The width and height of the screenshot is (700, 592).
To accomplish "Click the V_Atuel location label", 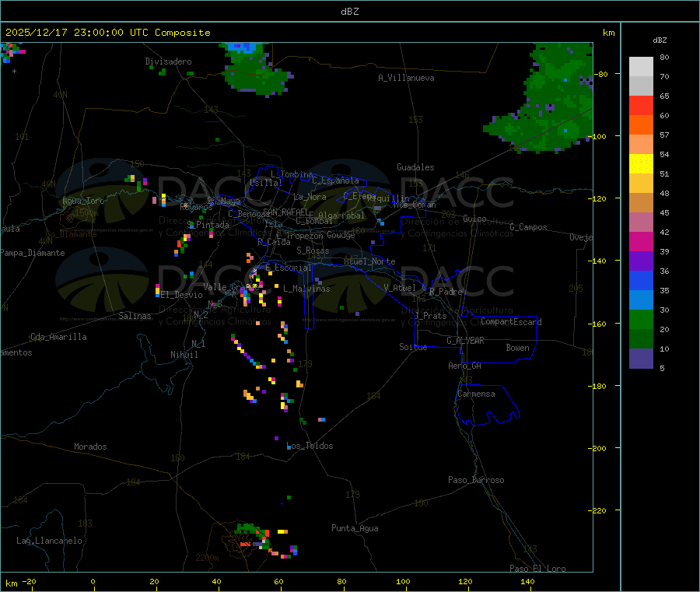I will tap(400, 288).
